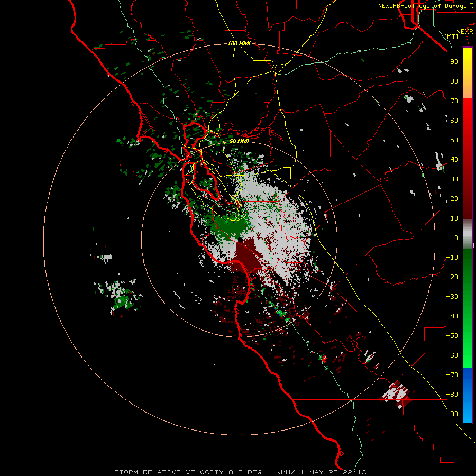Image resolution: width=476 pixels, height=476 pixels.
Task: Click the 50 value on velocity scale
Action: [x=454, y=140]
